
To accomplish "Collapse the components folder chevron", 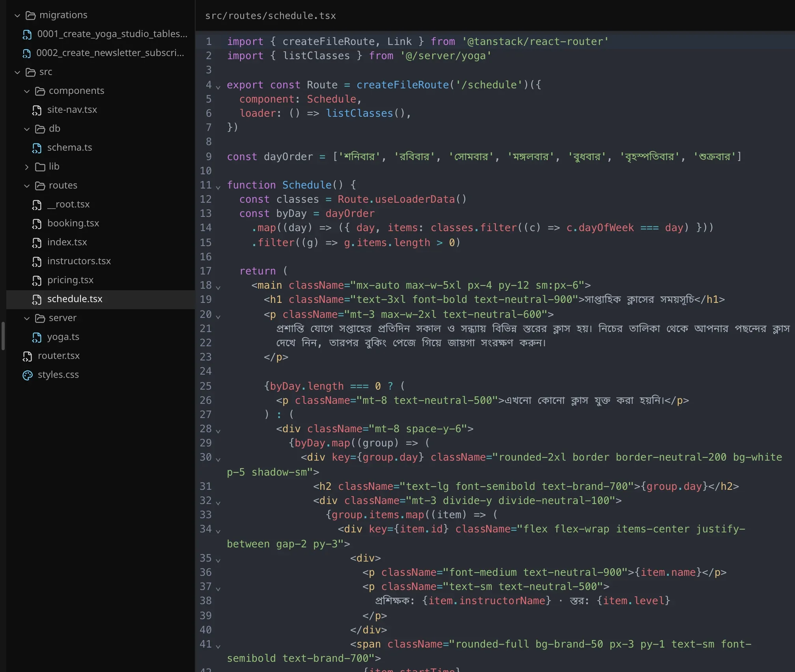I will click(x=27, y=91).
